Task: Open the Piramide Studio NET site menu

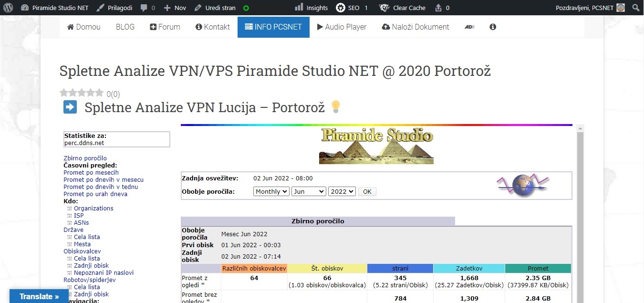Action: (55, 8)
